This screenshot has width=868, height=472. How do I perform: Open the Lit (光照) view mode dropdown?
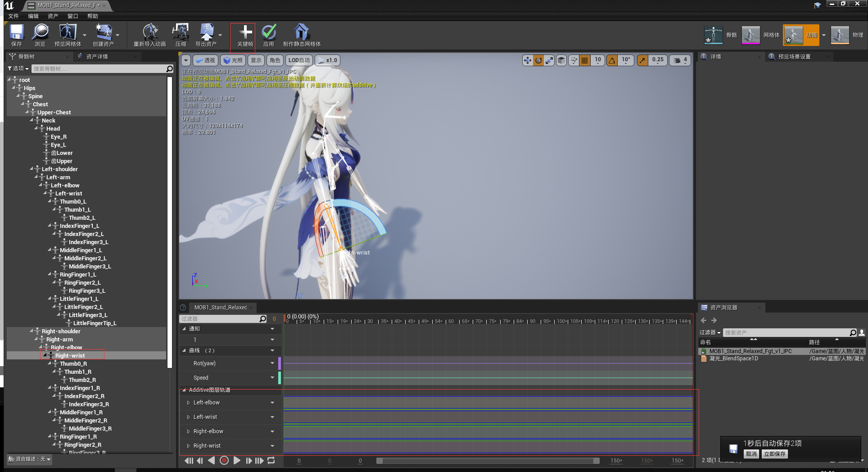tap(233, 60)
